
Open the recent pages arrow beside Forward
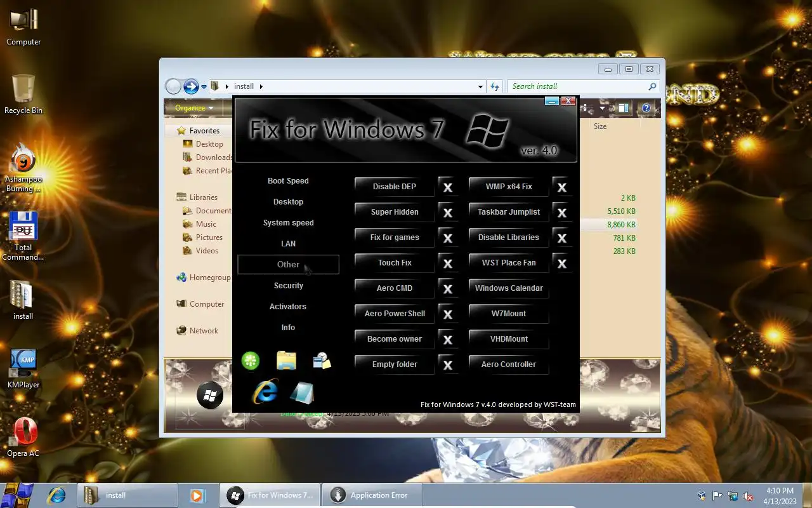click(x=204, y=86)
